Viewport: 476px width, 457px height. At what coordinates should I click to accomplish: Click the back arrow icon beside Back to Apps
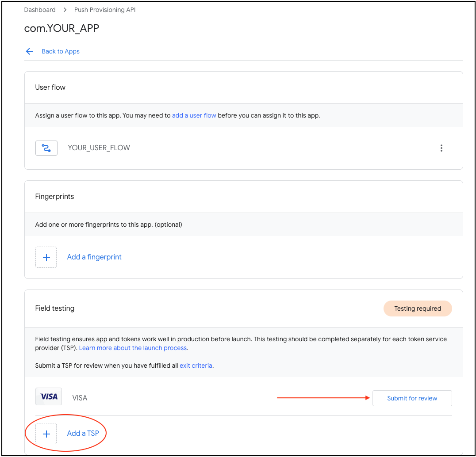30,51
